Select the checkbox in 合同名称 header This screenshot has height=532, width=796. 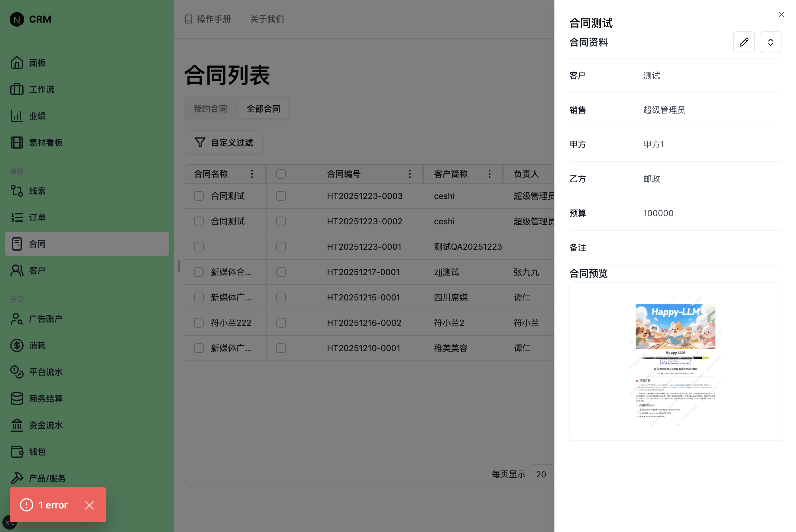[x=280, y=174]
